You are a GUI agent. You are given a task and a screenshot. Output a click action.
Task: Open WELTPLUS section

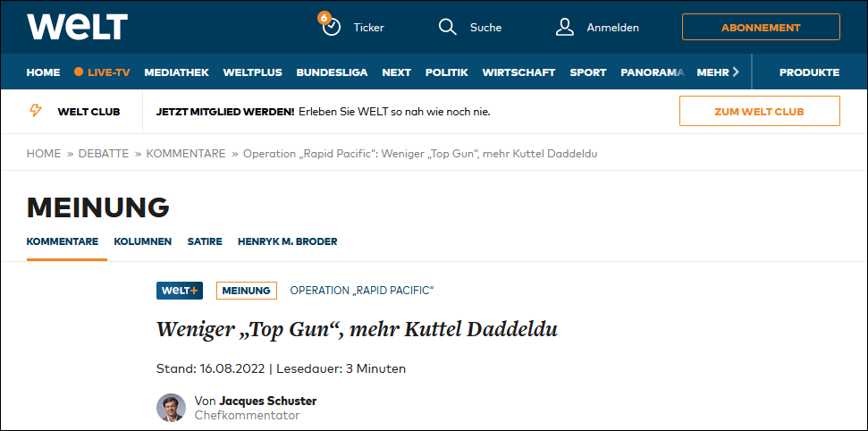(252, 72)
